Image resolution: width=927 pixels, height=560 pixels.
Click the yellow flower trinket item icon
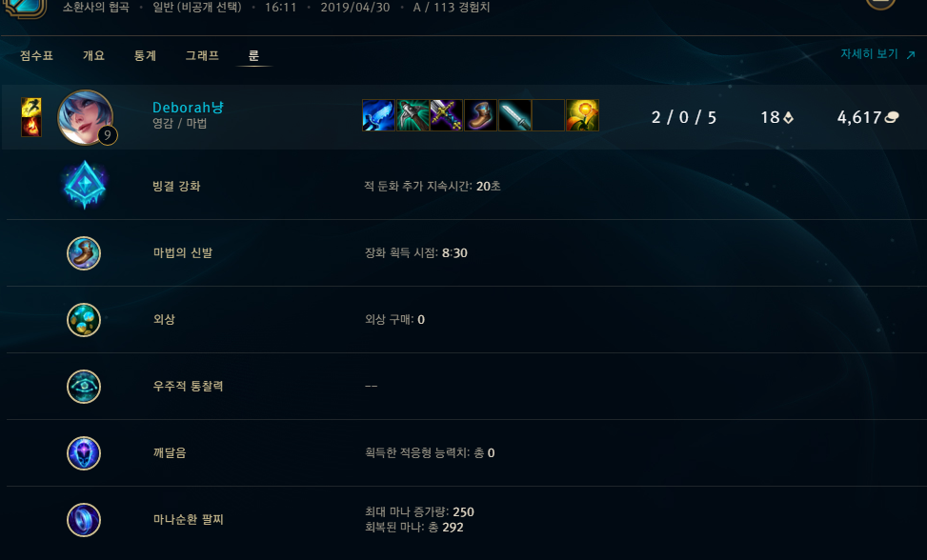coord(582,115)
